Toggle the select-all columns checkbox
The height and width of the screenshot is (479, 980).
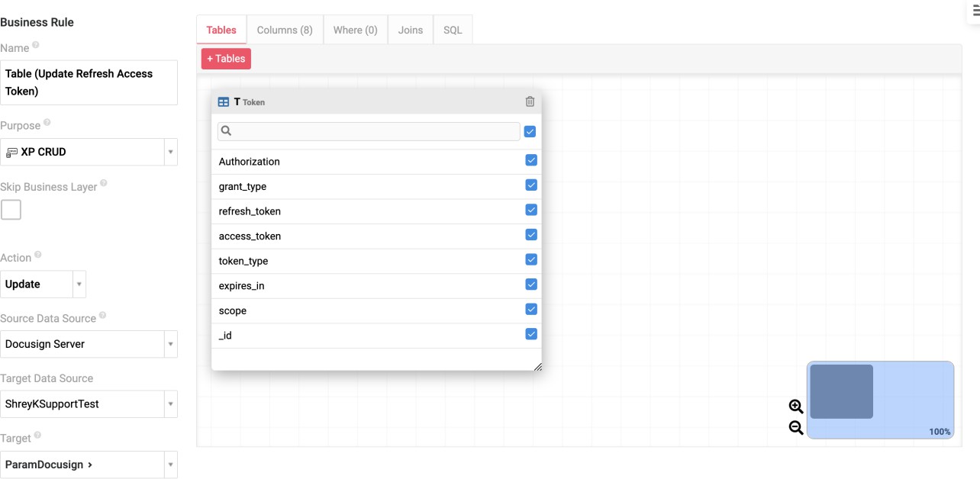pos(530,131)
